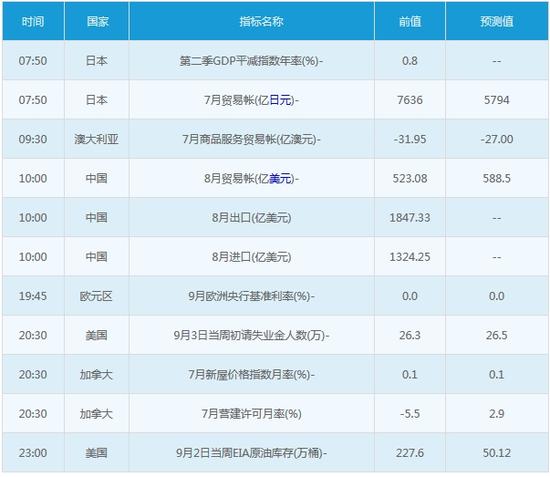The width and height of the screenshot is (550, 477).
Task: Click previous value -31.95
Action: (x=410, y=139)
